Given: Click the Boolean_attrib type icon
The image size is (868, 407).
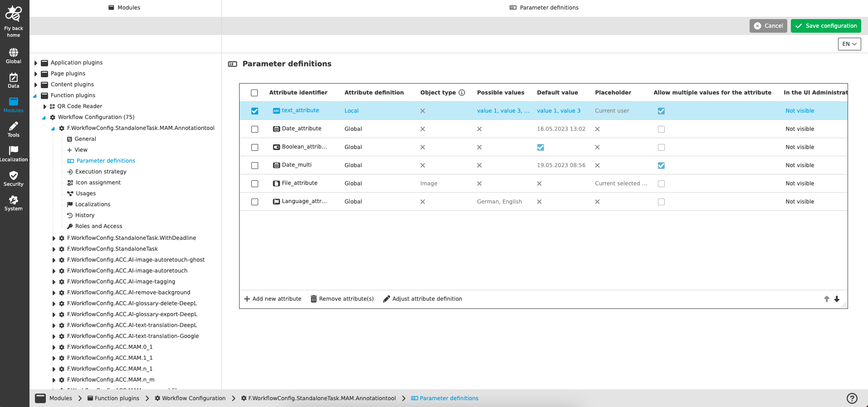Looking at the screenshot, I should (x=276, y=147).
